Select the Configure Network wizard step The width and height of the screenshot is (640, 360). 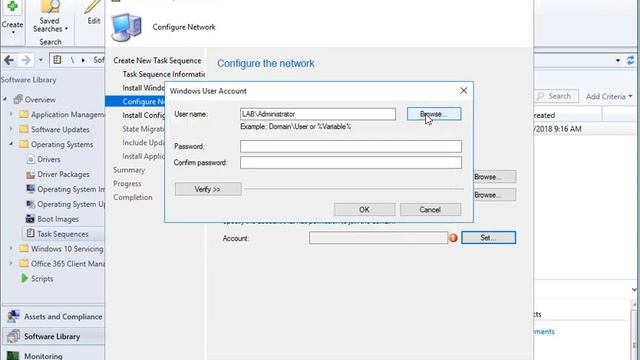point(135,102)
